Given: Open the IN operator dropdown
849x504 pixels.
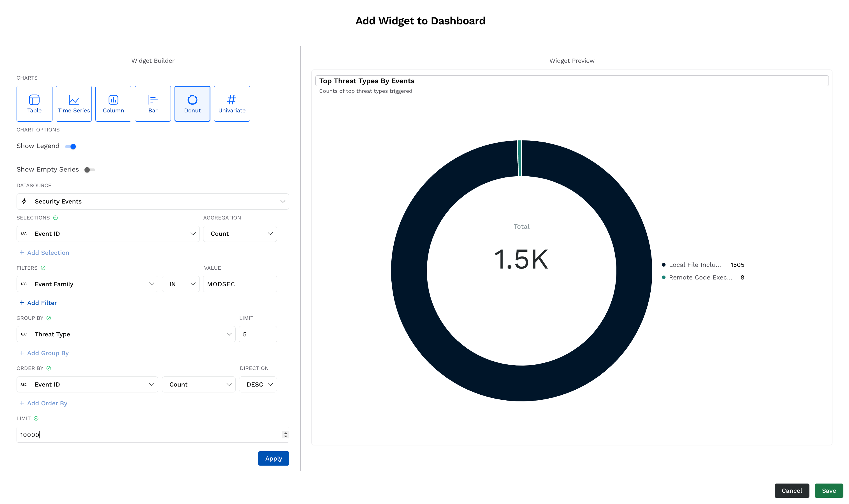Looking at the screenshot, I should click(180, 284).
